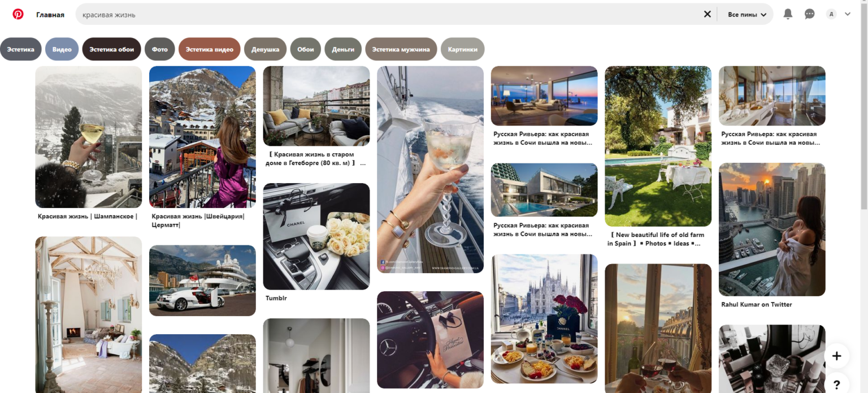The image size is (868, 393).
Task: Select the 'Эстетика мужчина' chip
Action: [x=401, y=49]
